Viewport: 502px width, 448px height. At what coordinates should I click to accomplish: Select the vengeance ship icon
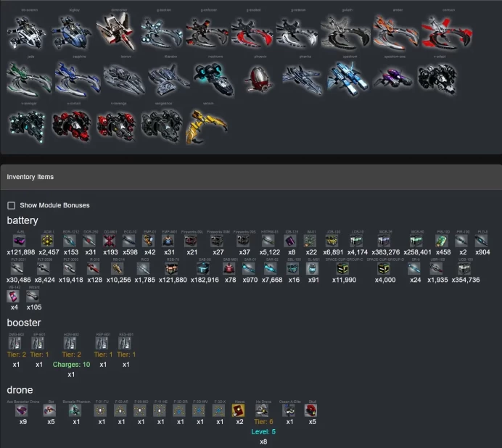pyautogui.click(x=162, y=125)
